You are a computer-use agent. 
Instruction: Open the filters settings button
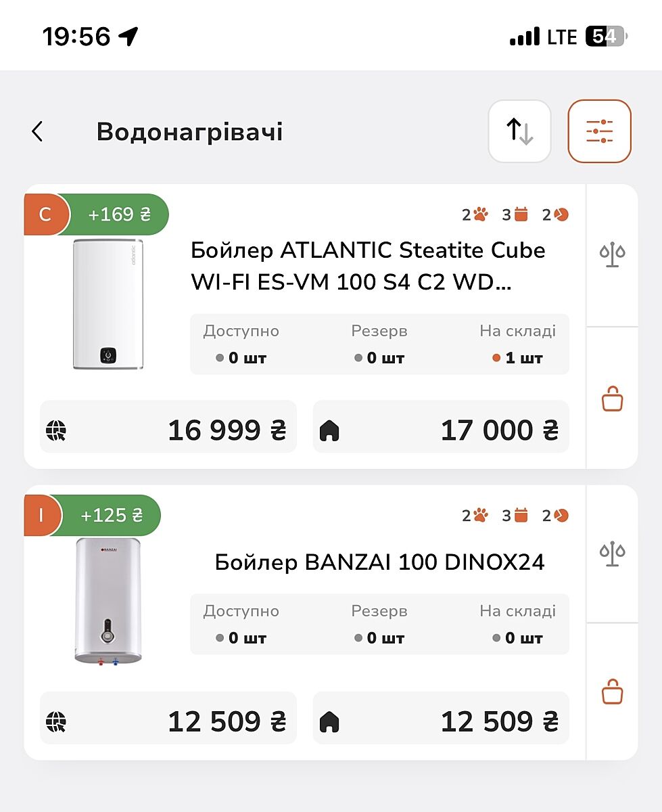click(599, 131)
